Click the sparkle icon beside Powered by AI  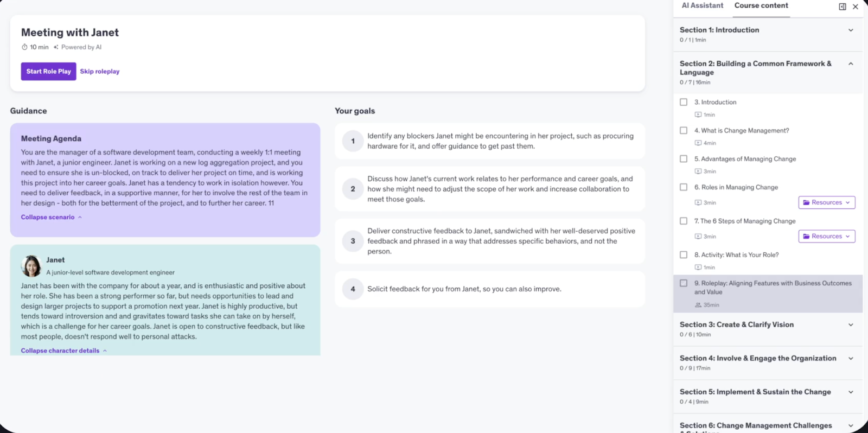pos(56,47)
